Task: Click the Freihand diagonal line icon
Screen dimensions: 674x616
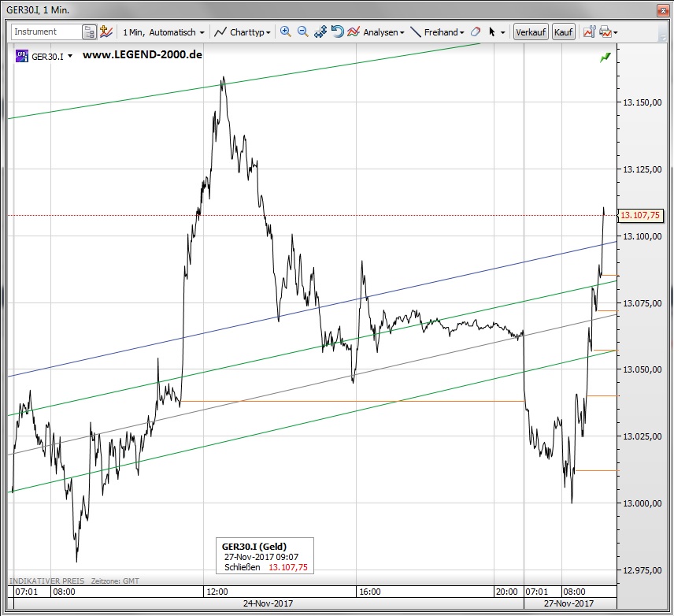Action: (416, 32)
